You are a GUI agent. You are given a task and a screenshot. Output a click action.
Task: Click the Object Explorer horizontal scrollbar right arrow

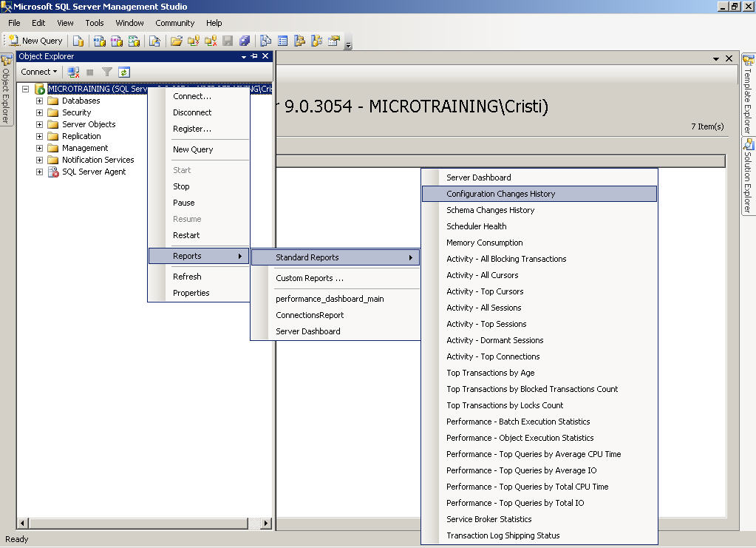(267, 523)
